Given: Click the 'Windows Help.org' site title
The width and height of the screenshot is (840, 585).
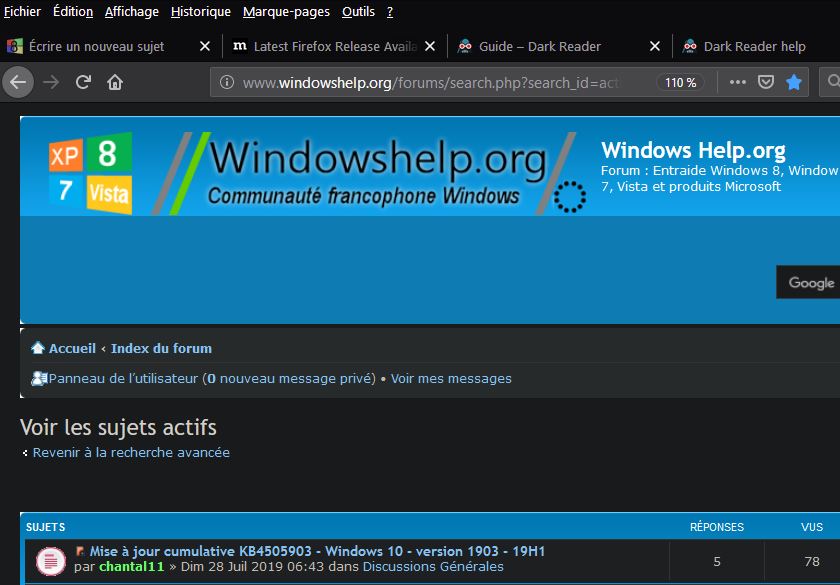Looking at the screenshot, I should pos(693,150).
